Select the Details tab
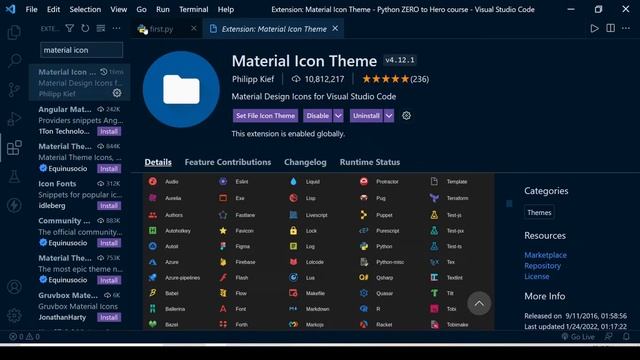Viewport: 640px width, 360px height. click(158, 162)
